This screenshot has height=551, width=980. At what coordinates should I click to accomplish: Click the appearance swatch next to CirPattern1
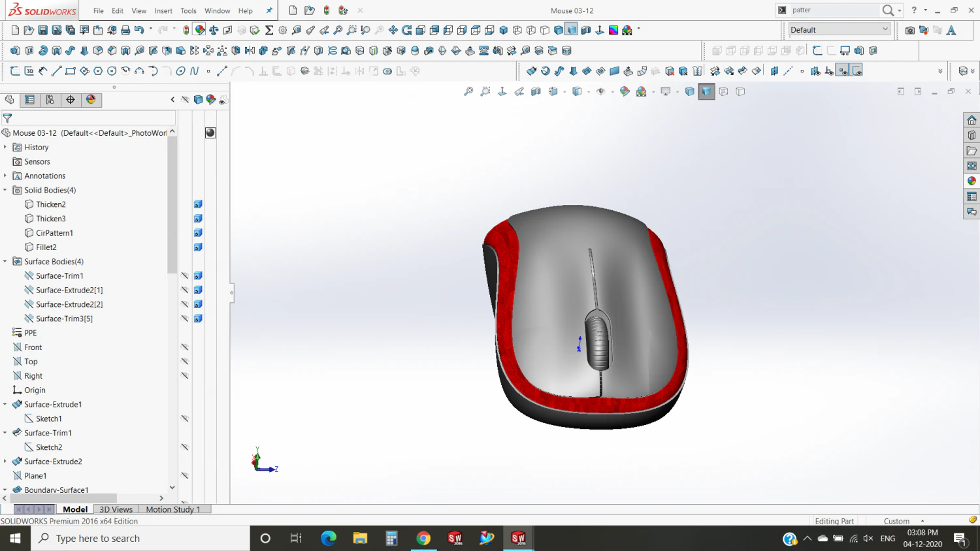pyautogui.click(x=198, y=232)
